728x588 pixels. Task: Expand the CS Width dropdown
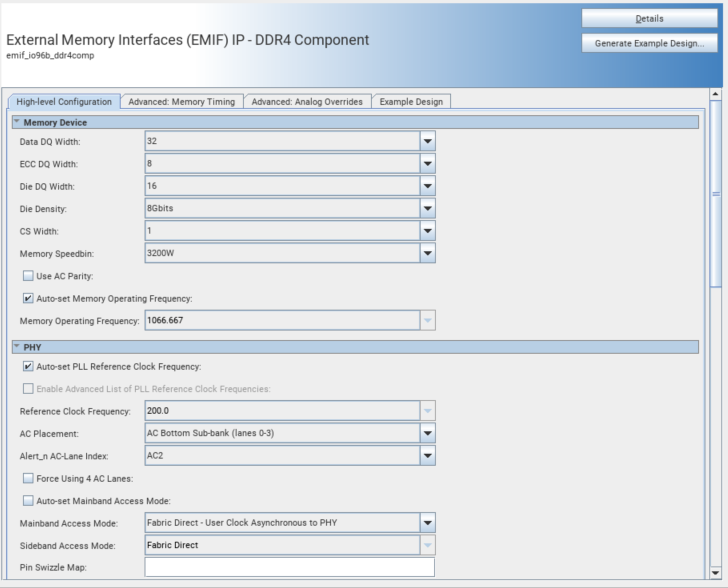[x=427, y=231]
